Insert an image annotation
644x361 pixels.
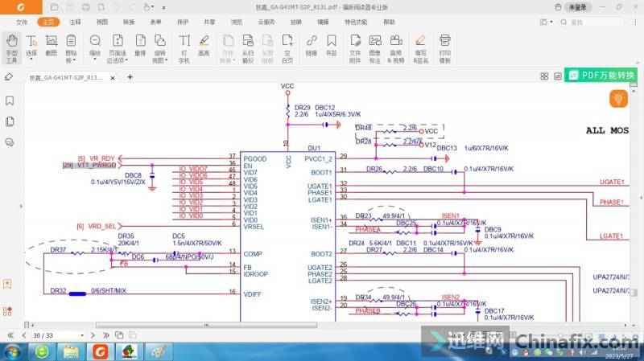[x=374, y=48]
